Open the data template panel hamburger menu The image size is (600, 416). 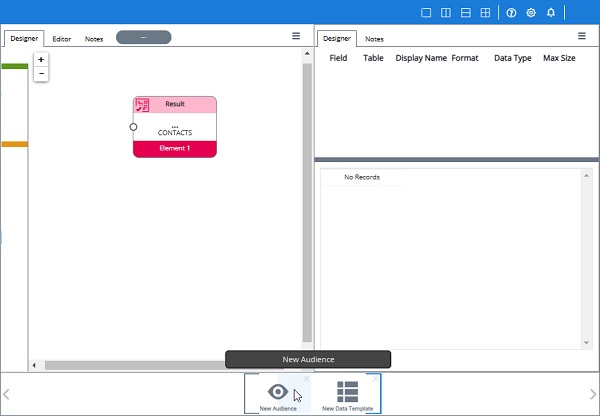pyautogui.click(x=582, y=36)
